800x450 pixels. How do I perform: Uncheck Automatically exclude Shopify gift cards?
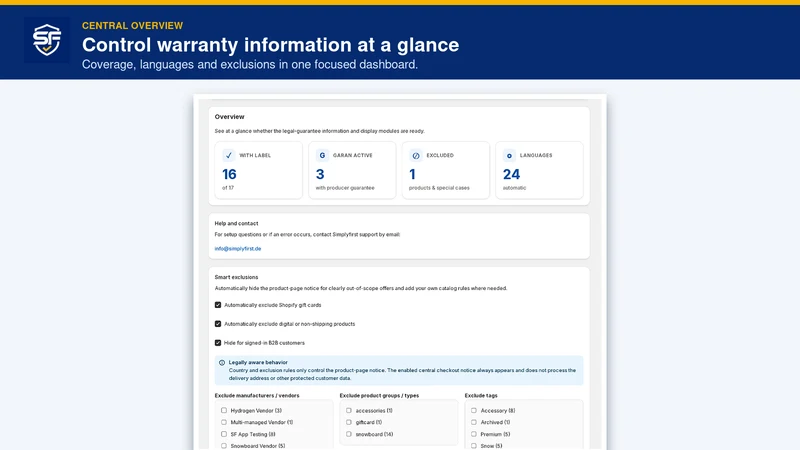click(218, 305)
